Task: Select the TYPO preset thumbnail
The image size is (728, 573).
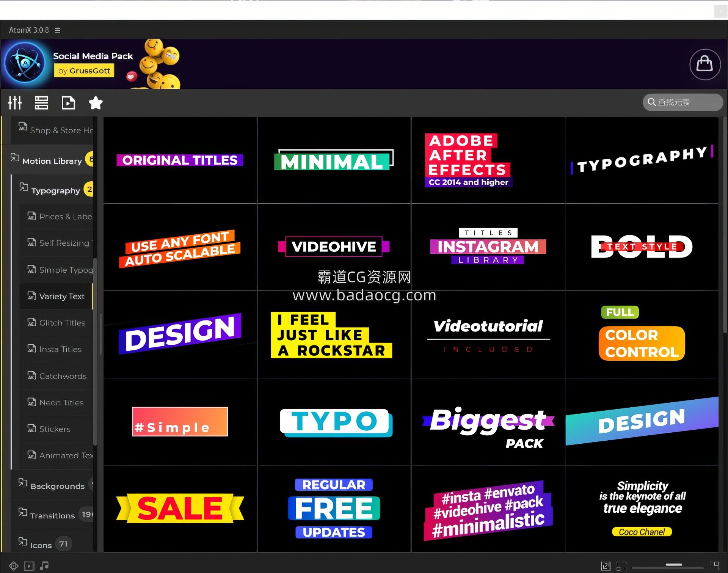Action: 334,422
